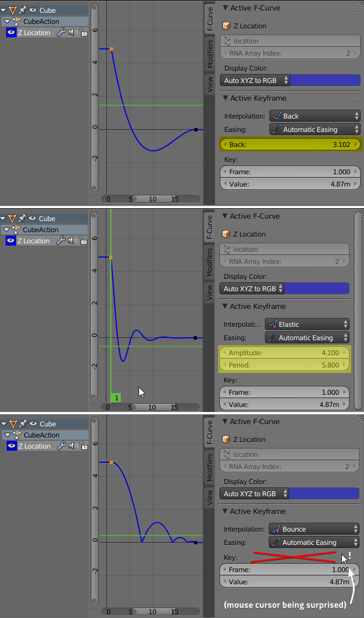364x618 pixels.
Task: Click the pin icon beside Cube in Bounce screenshot
Action: 23,424
